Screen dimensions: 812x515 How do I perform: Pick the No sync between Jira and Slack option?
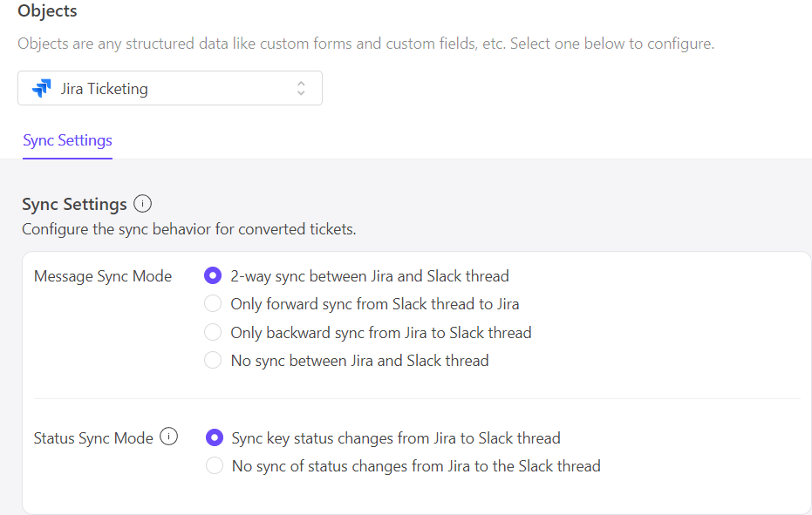click(213, 360)
